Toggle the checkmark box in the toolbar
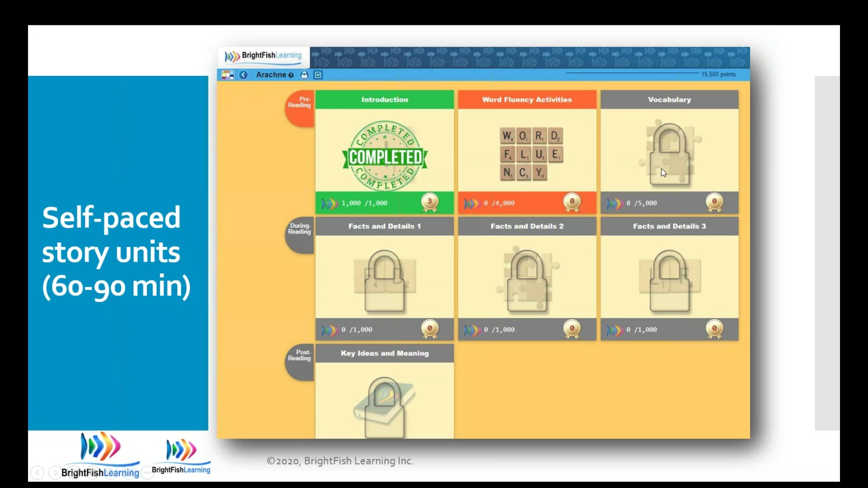The height and width of the screenshot is (488, 868). (318, 75)
